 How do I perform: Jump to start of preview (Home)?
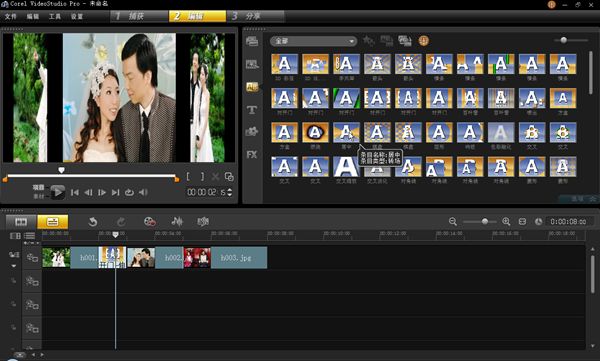click(x=75, y=192)
